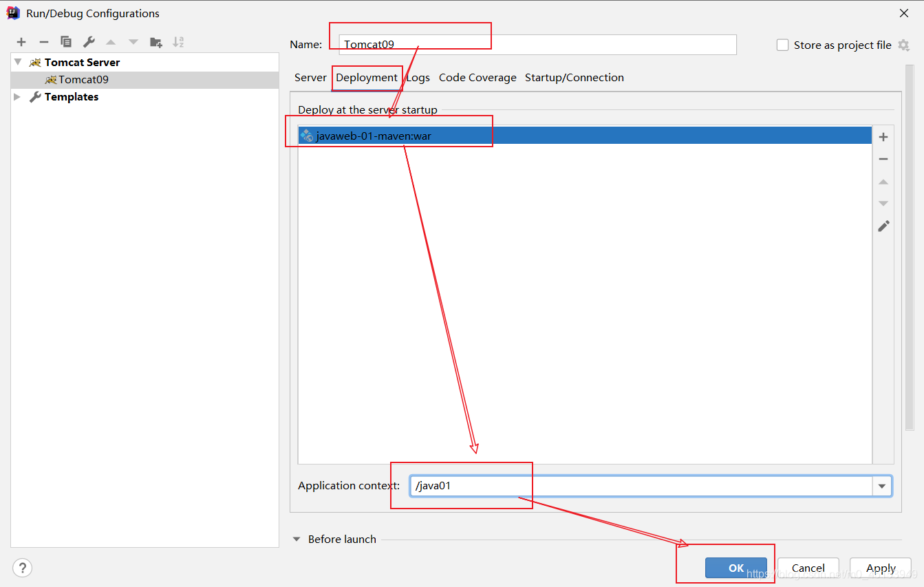Create a new folder for configurations
Viewport: 924px width, 587px height.
(x=156, y=42)
